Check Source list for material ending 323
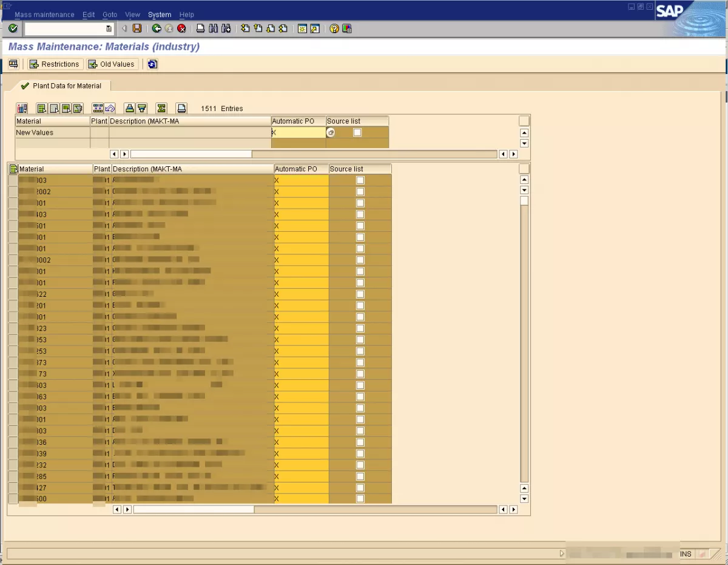Viewport: 728px width, 565px height. pos(360,328)
